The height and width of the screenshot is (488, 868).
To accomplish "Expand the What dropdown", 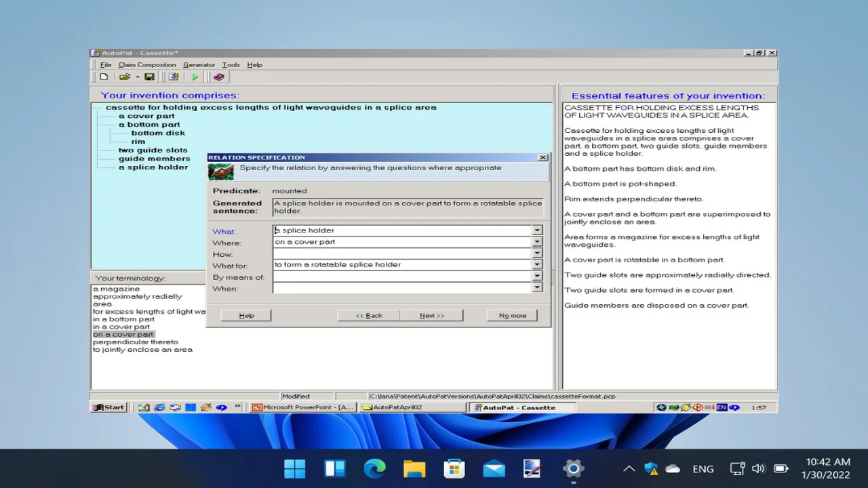I will pyautogui.click(x=537, y=230).
